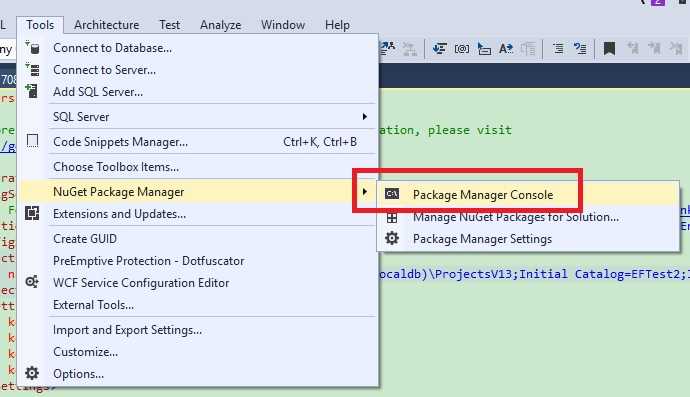Click the increase indent toolbar icon
The image size is (690, 397).
(x=558, y=48)
